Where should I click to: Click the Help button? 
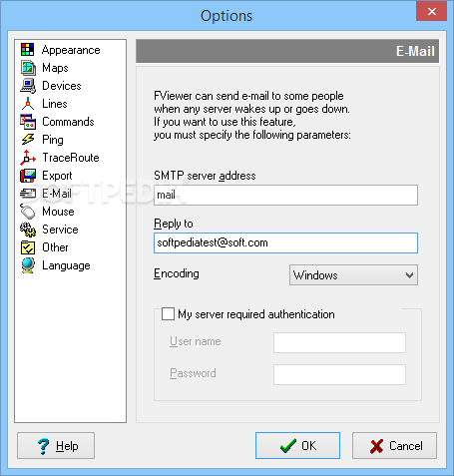click(56, 446)
